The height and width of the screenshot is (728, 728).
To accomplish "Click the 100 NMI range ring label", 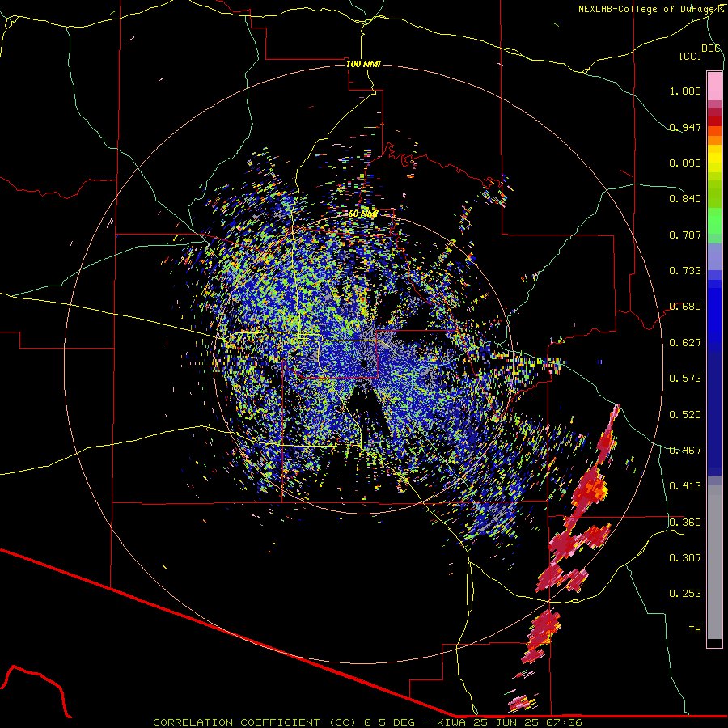I will [x=363, y=64].
